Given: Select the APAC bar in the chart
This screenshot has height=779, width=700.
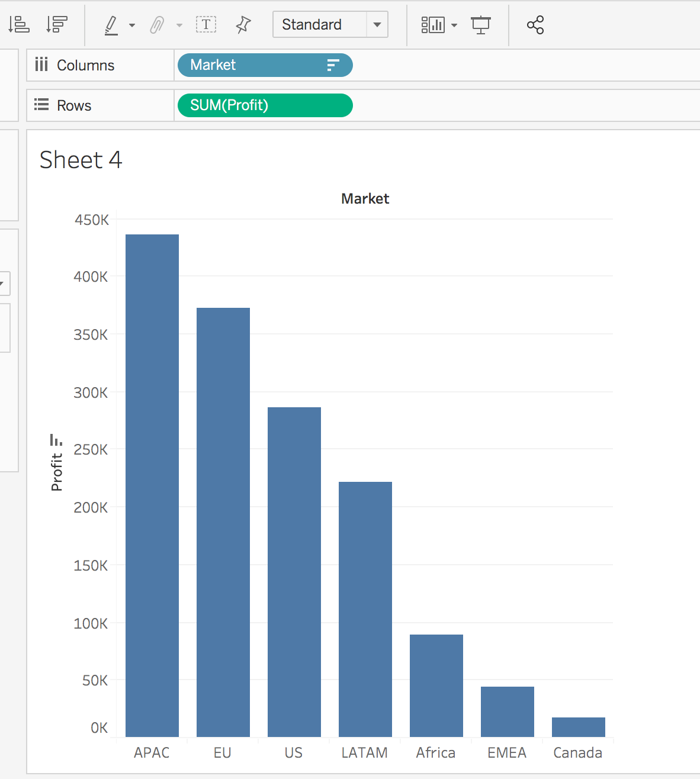Looking at the screenshot, I should pos(152,485).
